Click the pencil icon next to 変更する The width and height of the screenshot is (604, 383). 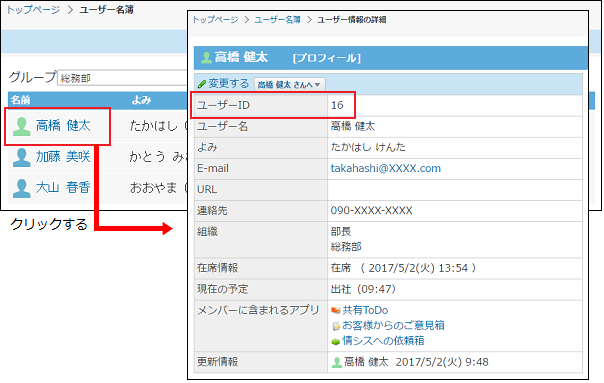click(202, 84)
